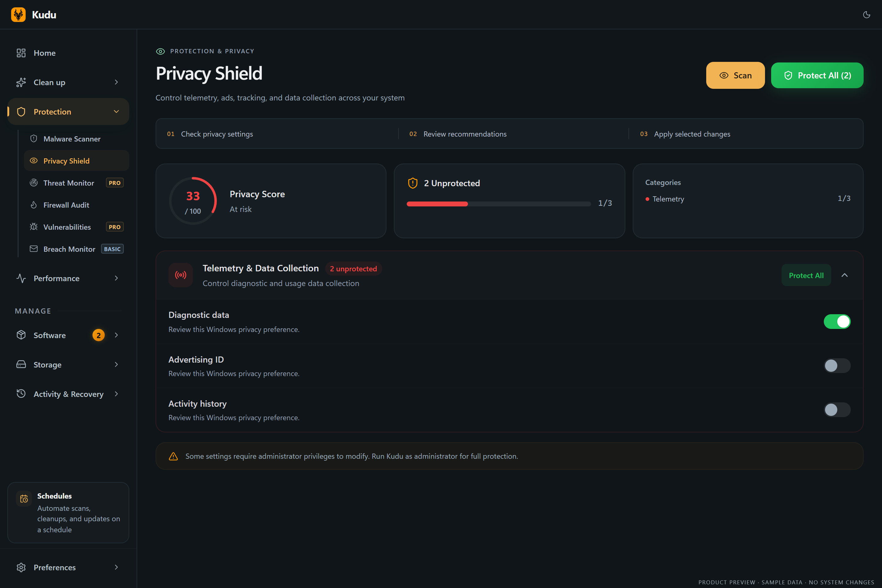Viewport: 882px width, 588px height.
Task: Open Vulnerabilities page
Action: [x=77, y=227]
